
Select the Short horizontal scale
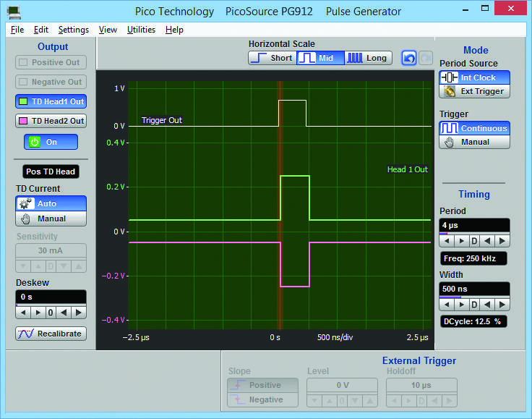(272, 58)
